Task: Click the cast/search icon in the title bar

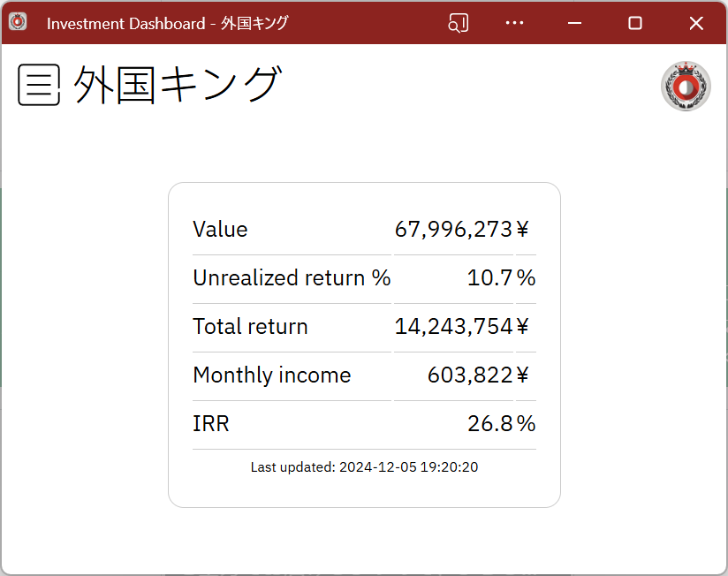Action: click(458, 23)
